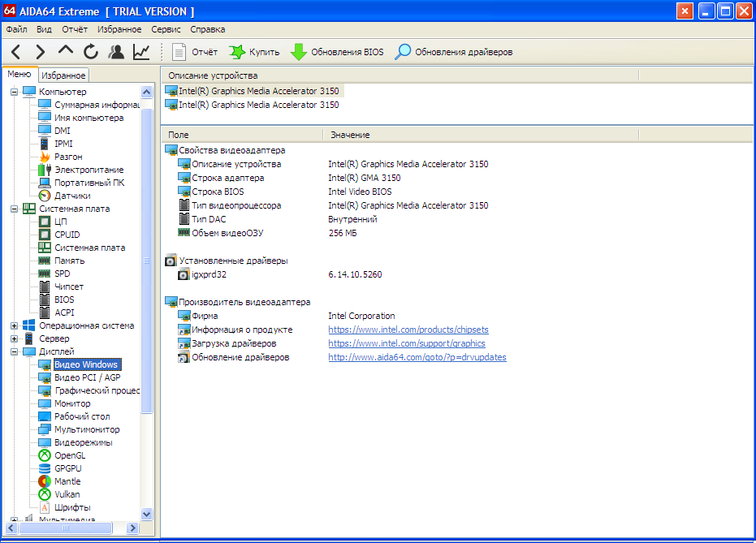This screenshot has width=756, height=543.
Task: Go up one level with the up arrow
Action: pos(66,50)
